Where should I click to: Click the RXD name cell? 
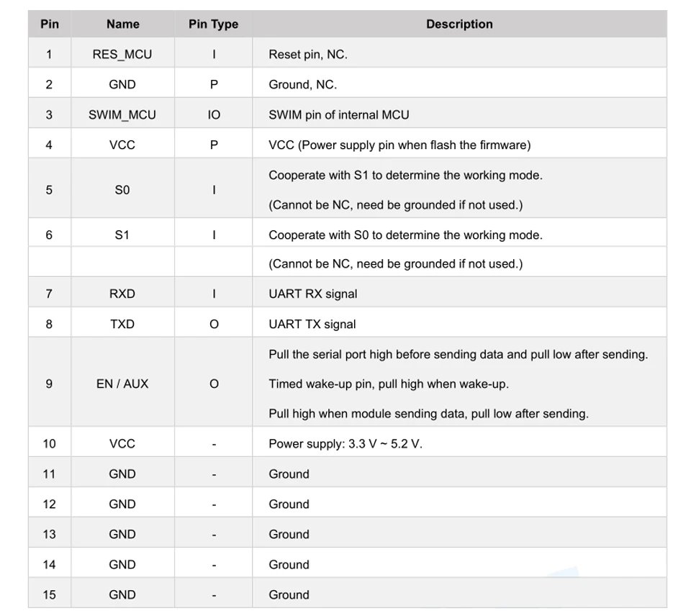click(x=122, y=294)
